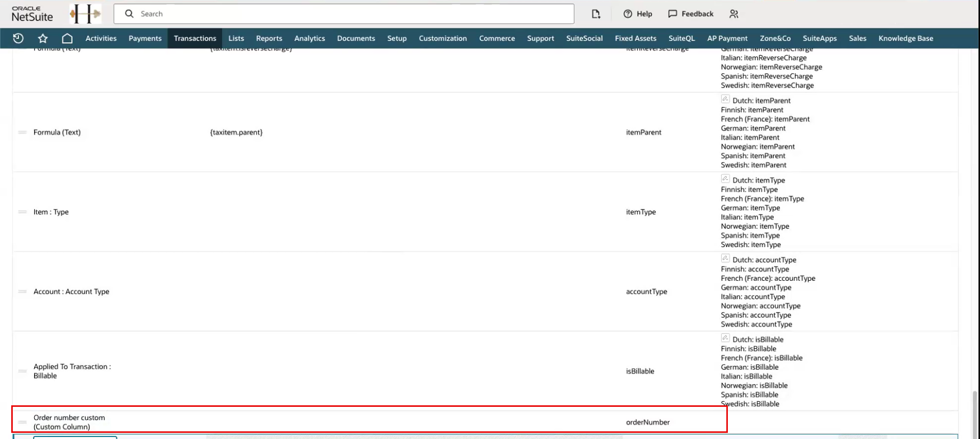Image resolution: width=980 pixels, height=439 pixels.
Task: Open the AP Payment menu
Action: coord(727,38)
